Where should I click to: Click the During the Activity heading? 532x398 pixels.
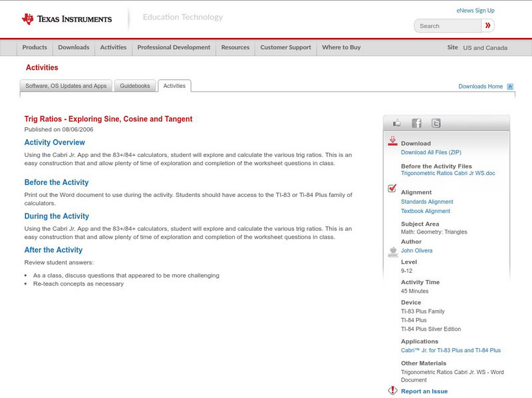click(57, 216)
